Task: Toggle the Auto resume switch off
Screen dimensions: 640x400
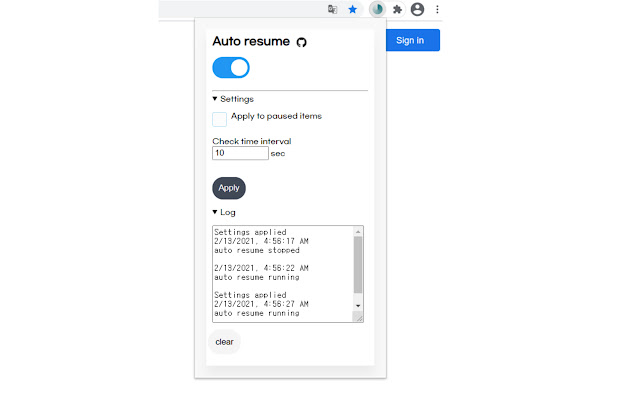Action: [231, 68]
